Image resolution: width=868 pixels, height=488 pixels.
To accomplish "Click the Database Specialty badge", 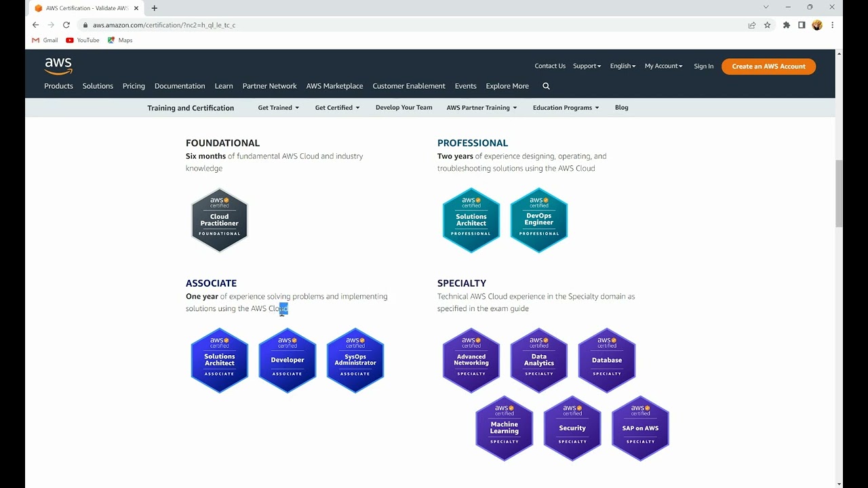I will (x=607, y=361).
